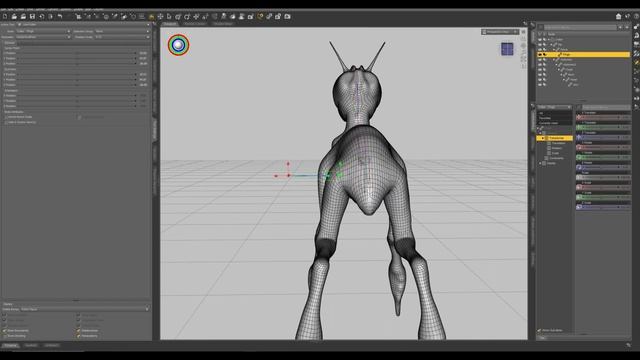Screen dimensions: 640x360
Task: Expand the highlighted Transforms tree item
Action: point(542,138)
